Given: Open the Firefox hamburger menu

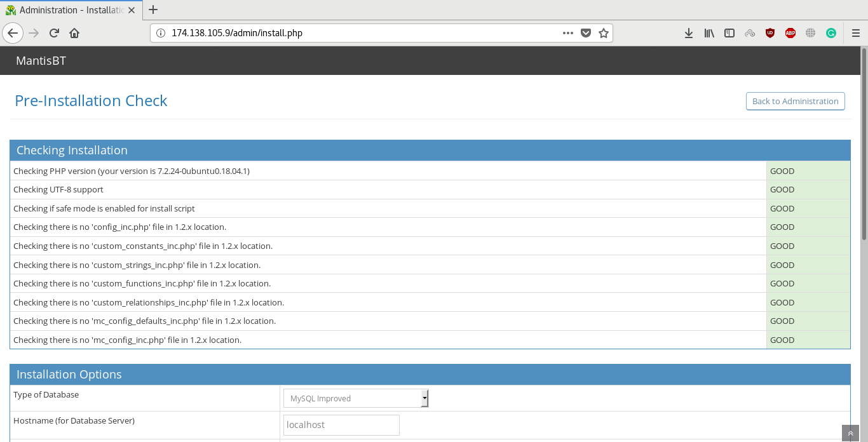Looking at the screenshot, I should point(855,33).
